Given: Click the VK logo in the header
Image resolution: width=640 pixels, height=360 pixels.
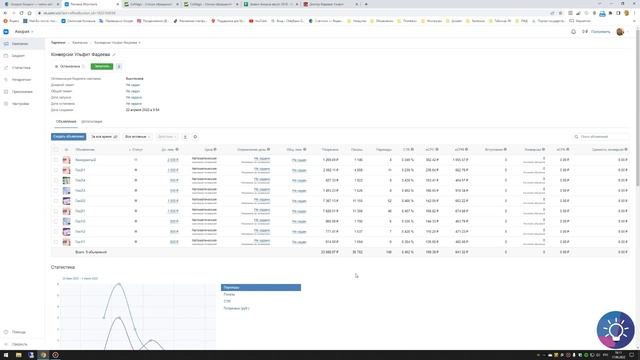Looking at the screenshot, I should (6, 31).
